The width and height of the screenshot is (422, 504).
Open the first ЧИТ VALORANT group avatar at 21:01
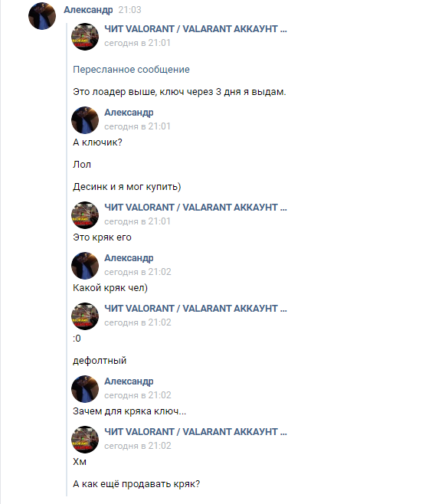[85, 37]
